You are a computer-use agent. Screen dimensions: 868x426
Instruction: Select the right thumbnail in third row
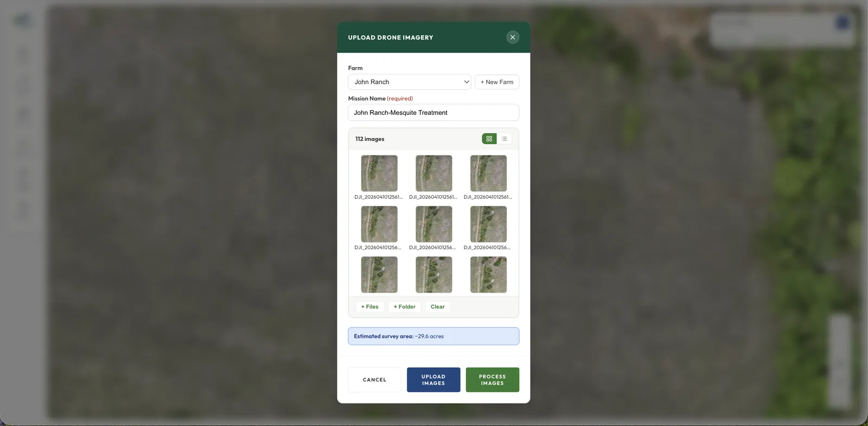pyautogui.click(x=488, y=275)
